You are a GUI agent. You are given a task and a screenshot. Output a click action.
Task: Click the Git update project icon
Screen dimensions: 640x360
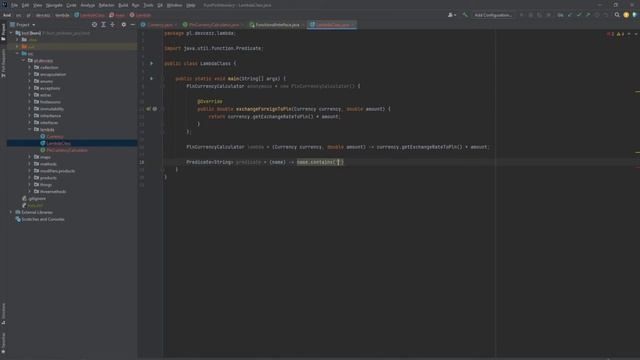(x=570, y=15)
